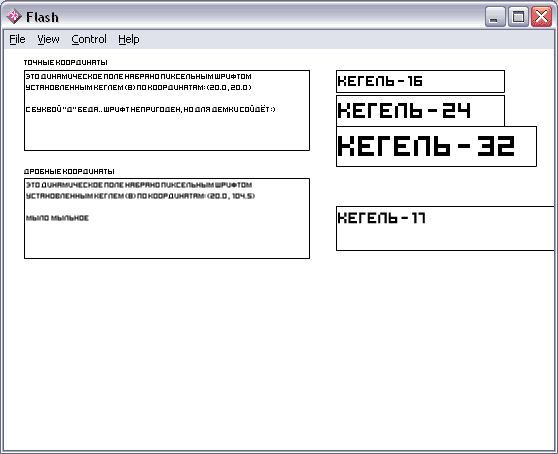The image size is (558, 454).
Task: Open the View menu
Action: pyautogui.click(x=48, y=39)
